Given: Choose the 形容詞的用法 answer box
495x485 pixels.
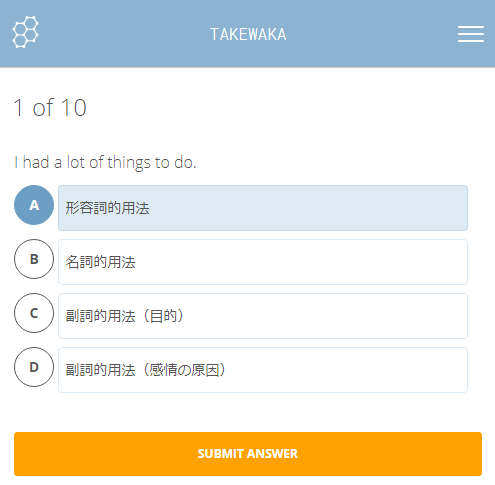Looking at the screenshot, I should click(x=263, y=208).
